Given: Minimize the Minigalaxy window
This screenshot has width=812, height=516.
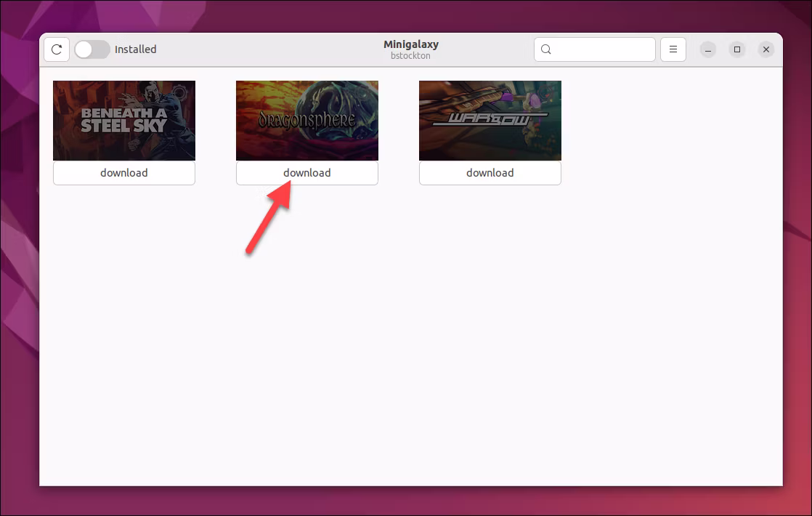Looking at the screenshot, I should click(x=708, y=49).
